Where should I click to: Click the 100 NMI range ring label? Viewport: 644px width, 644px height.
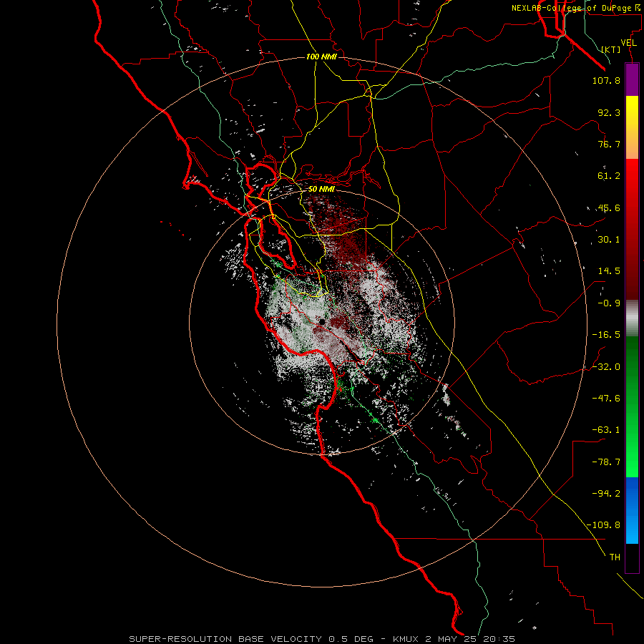pyautogui.click(x=321, y=57)
